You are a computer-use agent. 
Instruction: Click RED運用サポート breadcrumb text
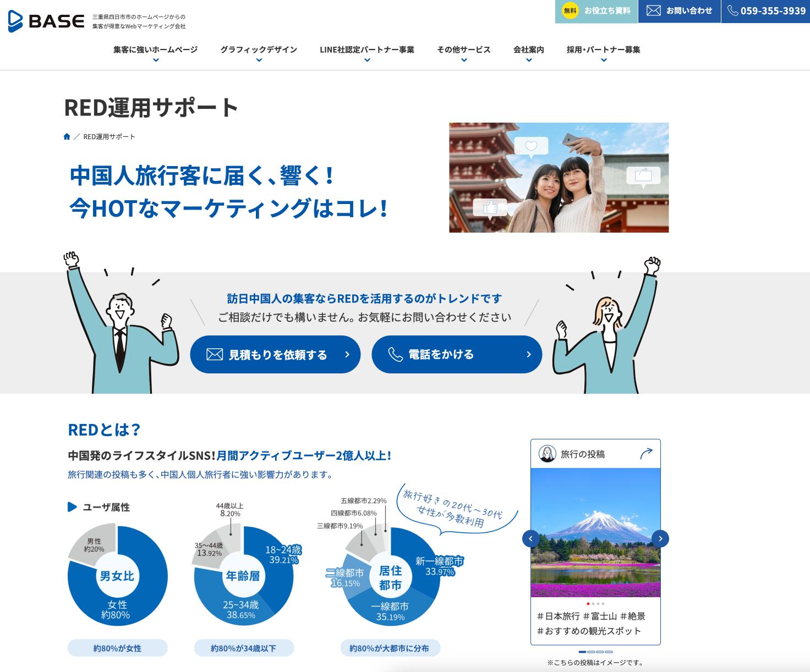tap(109, 136)
